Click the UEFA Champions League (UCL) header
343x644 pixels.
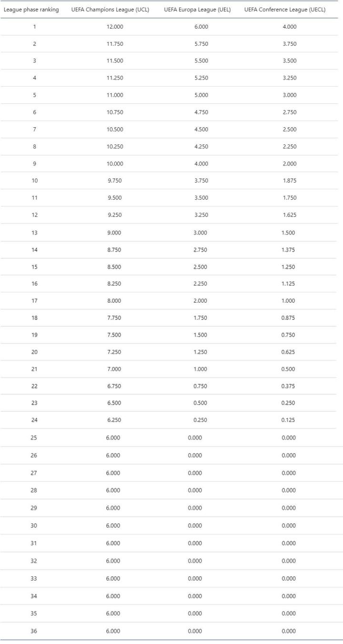[x=110, y=10]
